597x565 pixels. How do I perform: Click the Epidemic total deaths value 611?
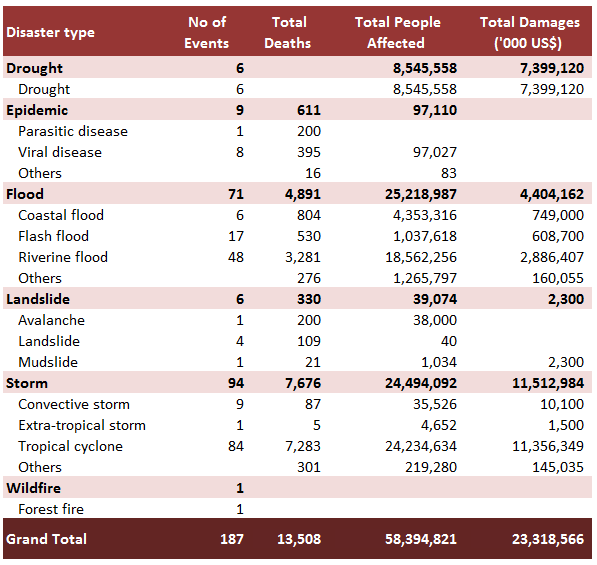309,110
